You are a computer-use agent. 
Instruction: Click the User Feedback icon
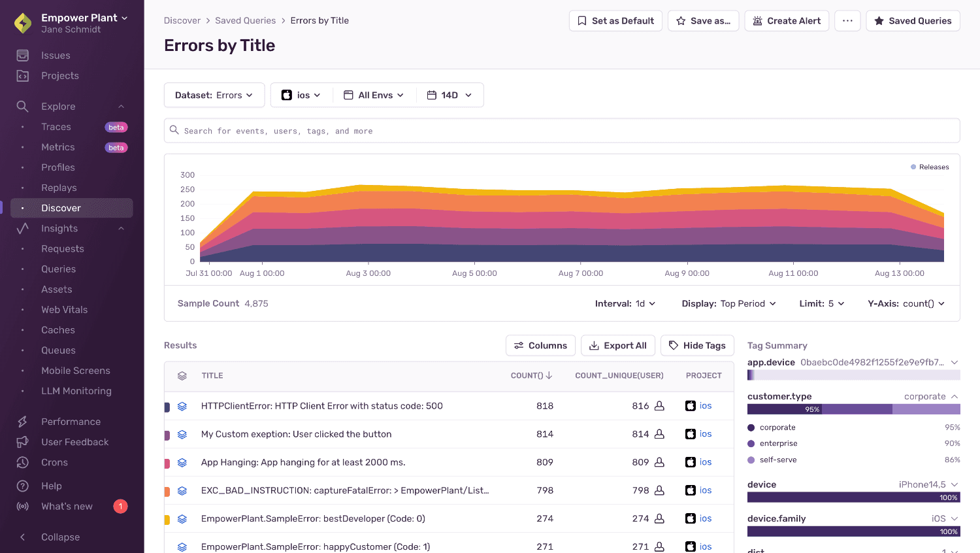[x=22, y=442]
